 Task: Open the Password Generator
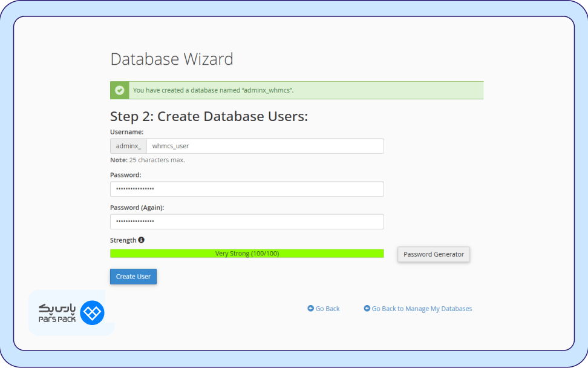coord(433,254)
